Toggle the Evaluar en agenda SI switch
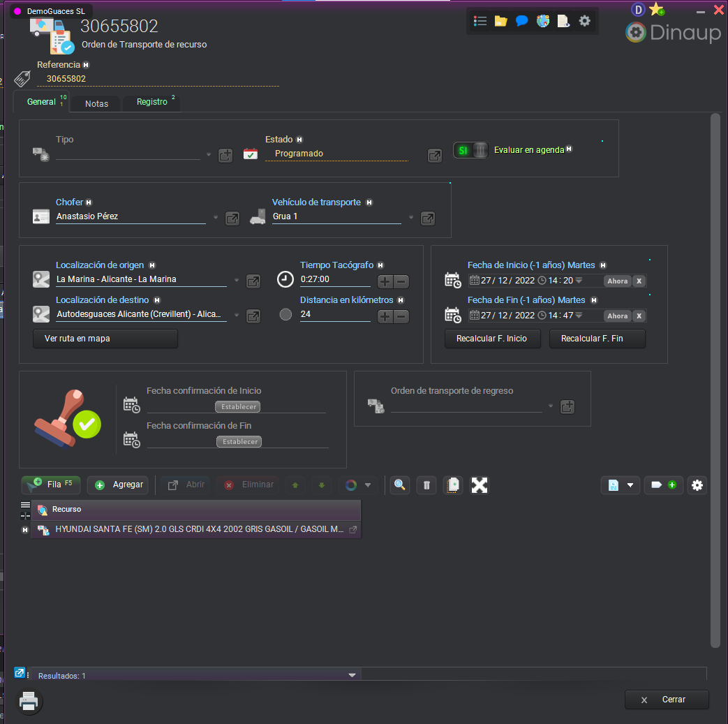The width and height of the screenshot is (728, 724). (x=470, y=150)
